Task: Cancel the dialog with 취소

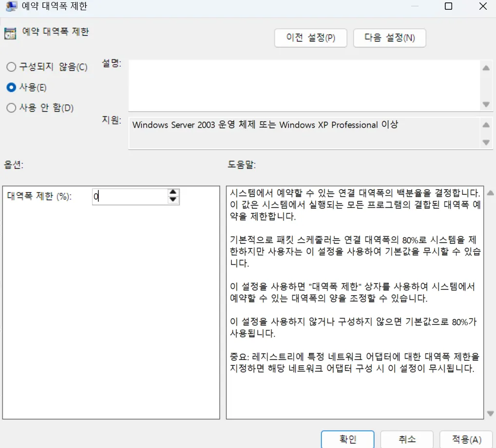Action: [x=407, y=439]
